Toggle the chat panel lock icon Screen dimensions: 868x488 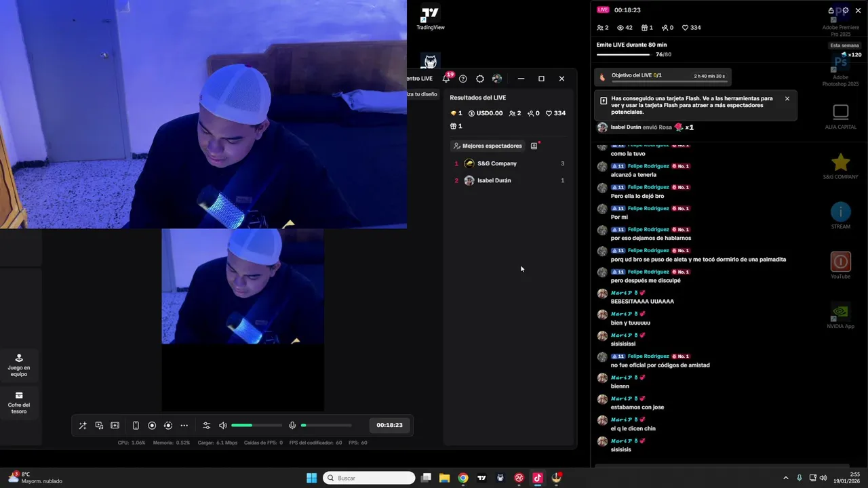pyautogui.click(x=831, y=10)
